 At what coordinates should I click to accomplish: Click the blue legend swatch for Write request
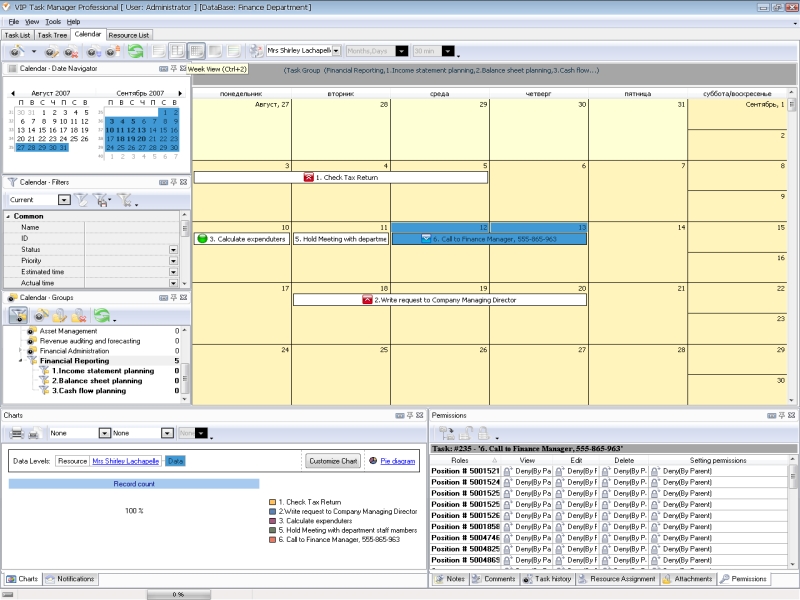(272, 512)
